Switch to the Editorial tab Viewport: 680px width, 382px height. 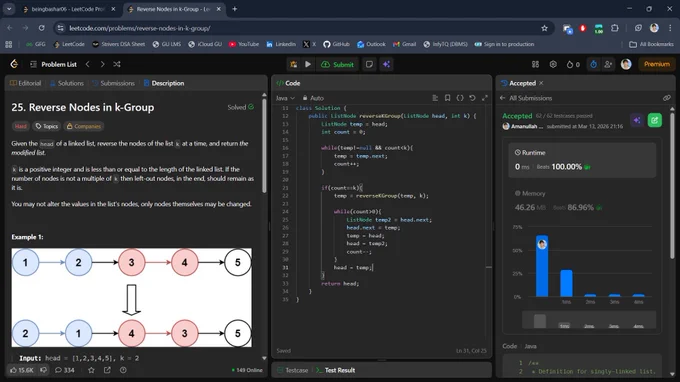pos(25,83)
